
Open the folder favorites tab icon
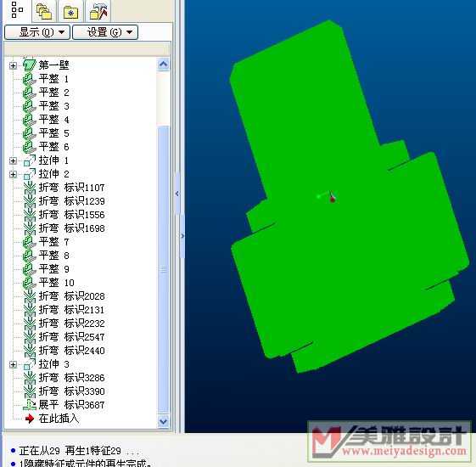(x=70, y=12)
